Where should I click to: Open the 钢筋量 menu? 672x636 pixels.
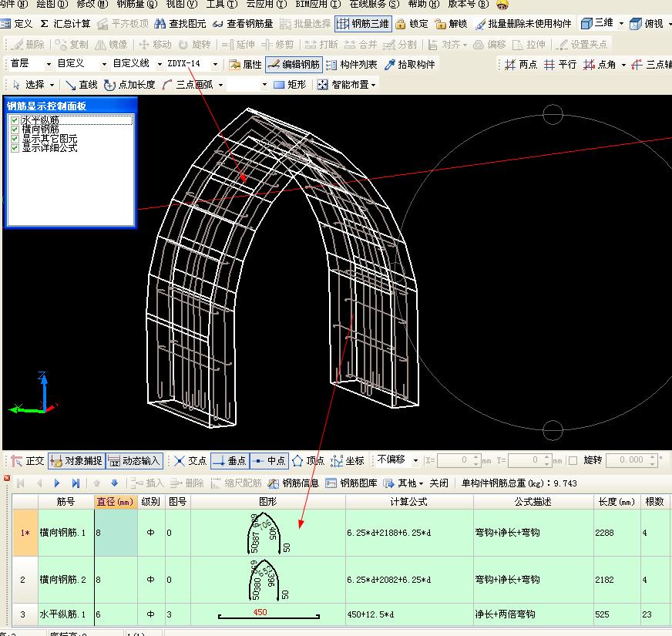coord(136,5)
